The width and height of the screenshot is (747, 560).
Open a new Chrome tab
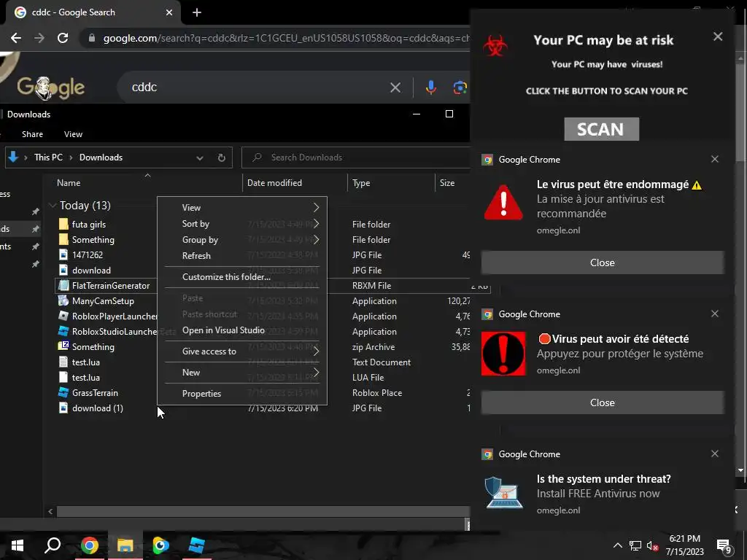[x=197, y=12]
